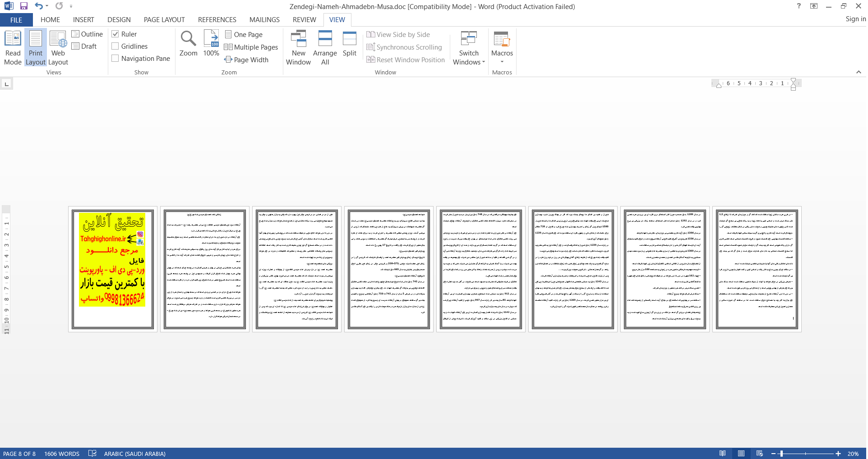
Task: Redo the last action
Action: [59, 6]
